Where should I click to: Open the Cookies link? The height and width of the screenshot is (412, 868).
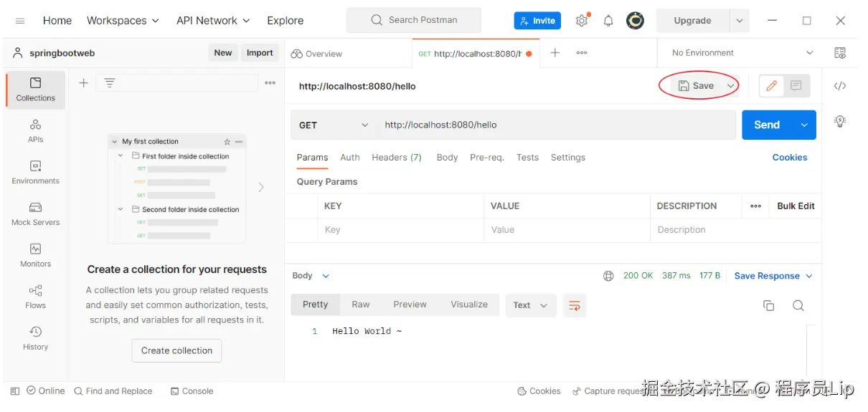click(x=790, y=158)
